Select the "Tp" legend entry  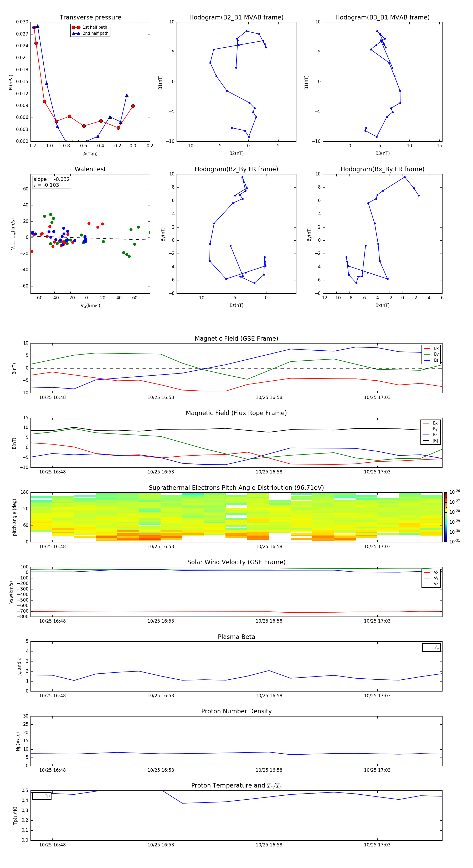tap(42, 796)
